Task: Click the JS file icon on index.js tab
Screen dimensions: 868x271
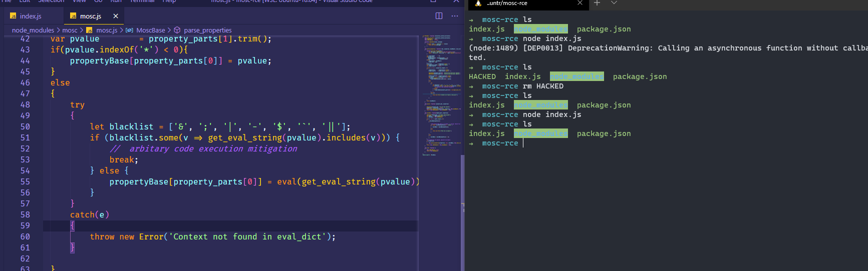Action: [x=13, y=16]
